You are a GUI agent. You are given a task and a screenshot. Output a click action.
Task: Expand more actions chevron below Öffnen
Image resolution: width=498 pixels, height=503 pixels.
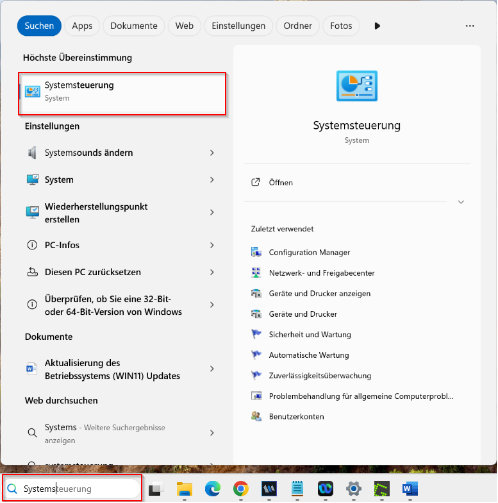[x=461, y=202]
